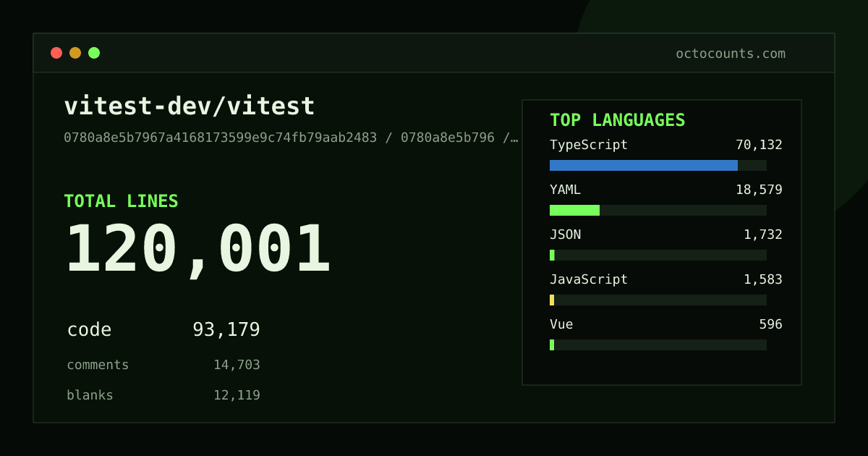This screenshot has width=868, height=456.
Task: Select the JSON language label
Action: click(565, 235)
